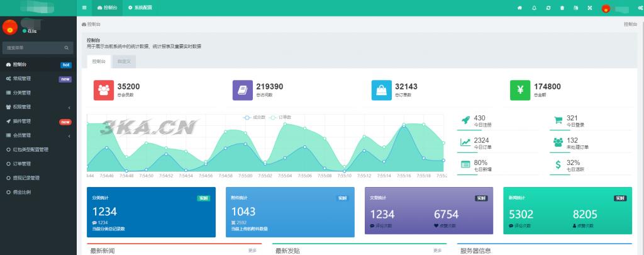Click the blue 分类统计 stat card
Viewport: 644px width, 255px height.
[x=151, y=212]
